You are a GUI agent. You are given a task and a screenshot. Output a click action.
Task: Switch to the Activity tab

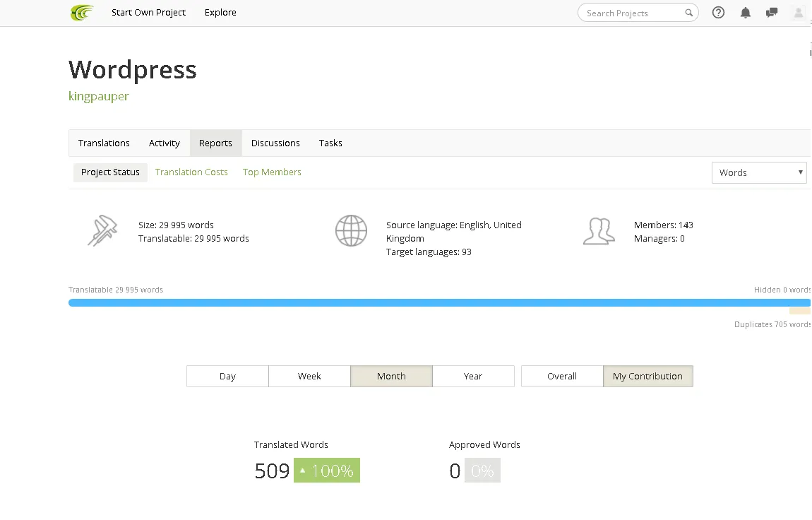tap(164, 143)
